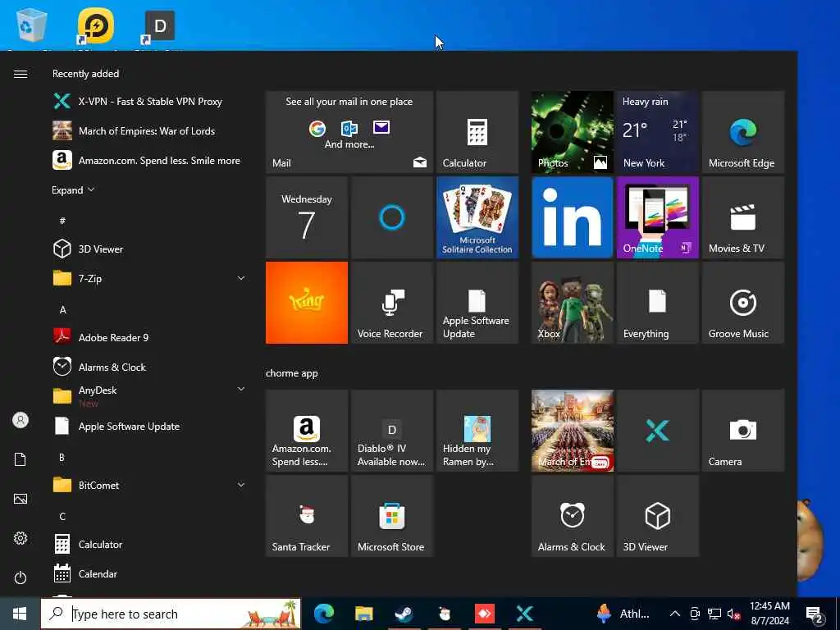Click the letter B section header

[62, 458]
